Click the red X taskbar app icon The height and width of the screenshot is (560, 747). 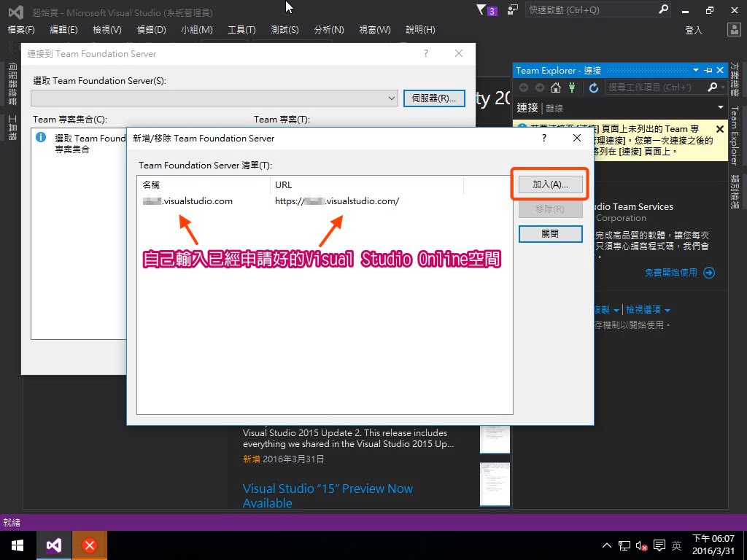click(90, 545)
